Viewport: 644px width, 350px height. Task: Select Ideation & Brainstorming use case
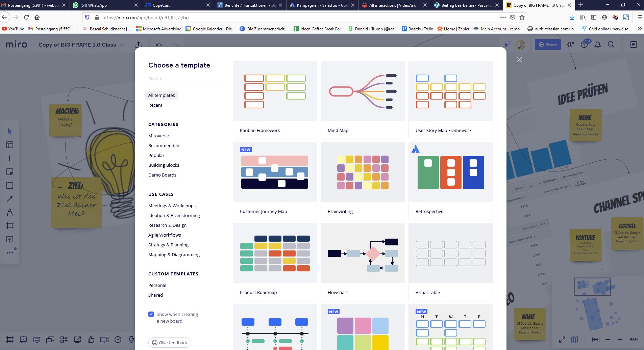[174, 215]
